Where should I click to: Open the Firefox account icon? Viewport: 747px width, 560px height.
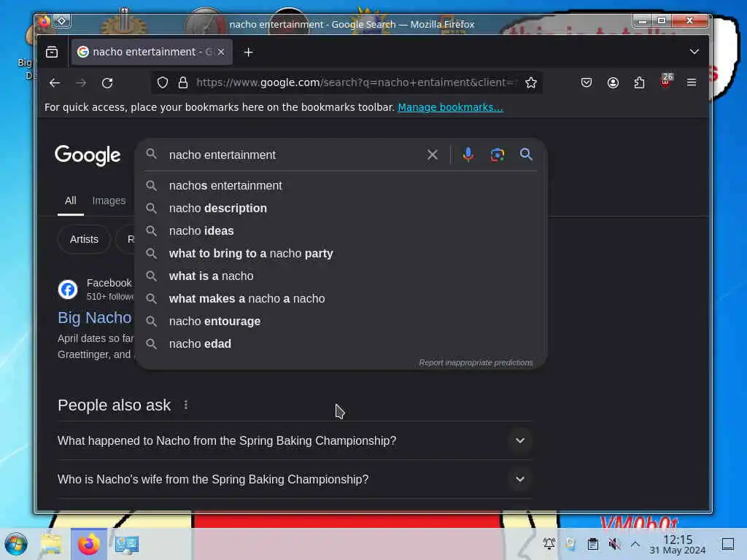[x=613, y=83]
